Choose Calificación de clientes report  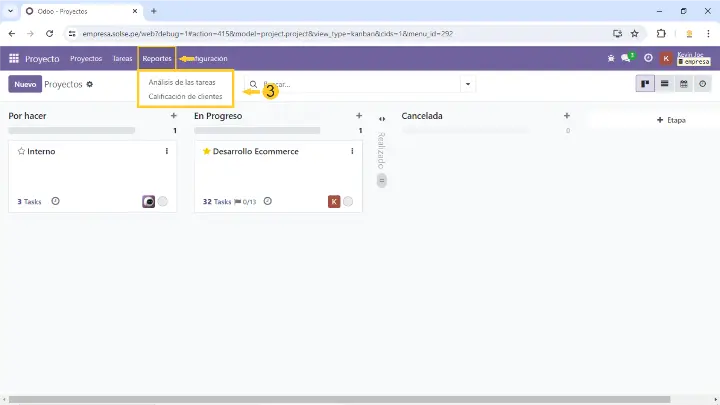[185, 96]
